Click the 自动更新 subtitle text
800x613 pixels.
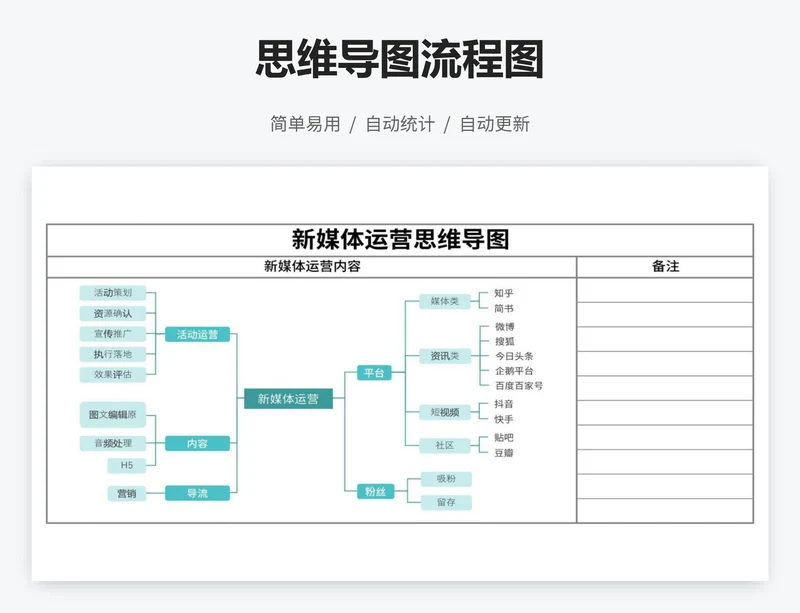tap(494, 124)
